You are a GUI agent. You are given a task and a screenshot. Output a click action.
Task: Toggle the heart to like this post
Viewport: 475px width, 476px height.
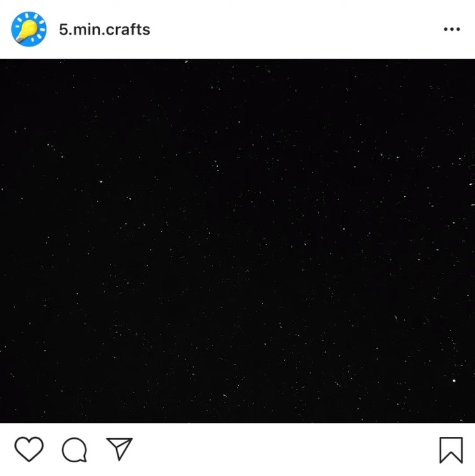coord(29,449)
